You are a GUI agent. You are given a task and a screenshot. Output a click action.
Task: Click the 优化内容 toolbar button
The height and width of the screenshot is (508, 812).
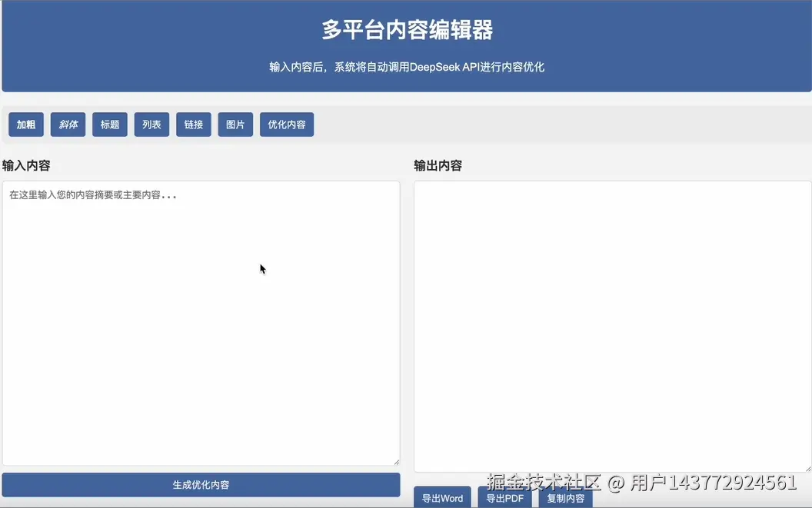click(x=287, y=125)
